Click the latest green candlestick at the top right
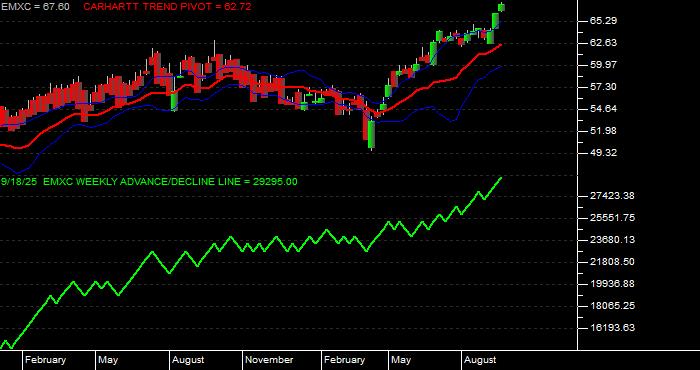This screenshot has height=370, width=700. point(501,7)
